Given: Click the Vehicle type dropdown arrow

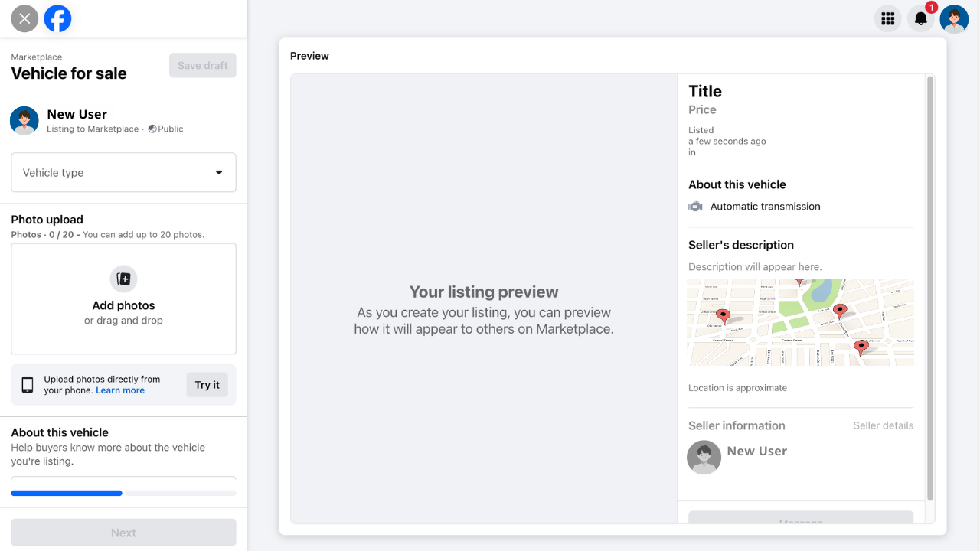Looking at the screenshot, I should (219, 172).
